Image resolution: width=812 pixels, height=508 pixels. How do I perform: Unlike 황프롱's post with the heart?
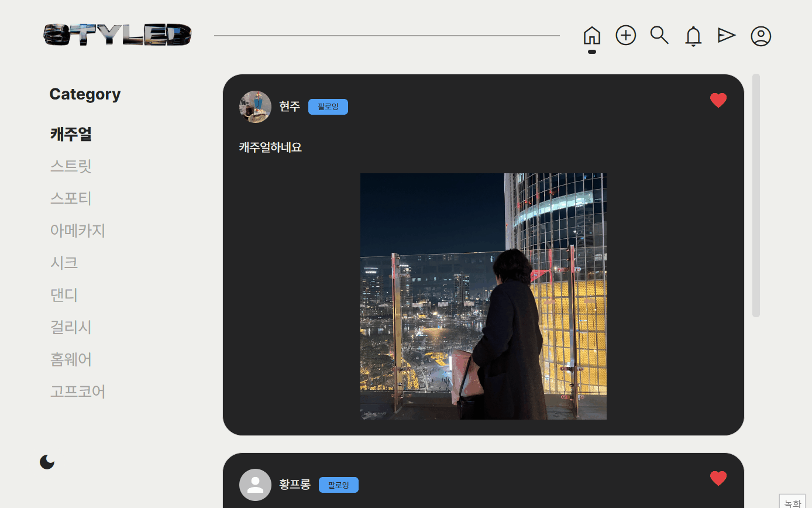(718, 479)
